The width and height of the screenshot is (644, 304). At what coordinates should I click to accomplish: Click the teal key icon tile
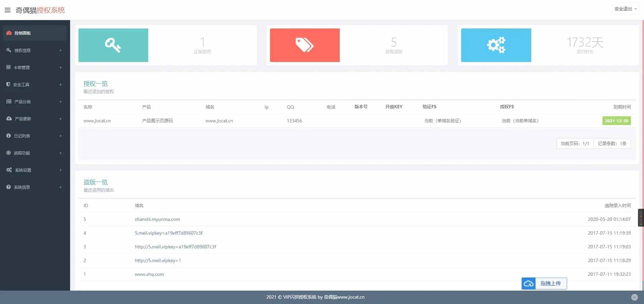[x=113, y=45]
